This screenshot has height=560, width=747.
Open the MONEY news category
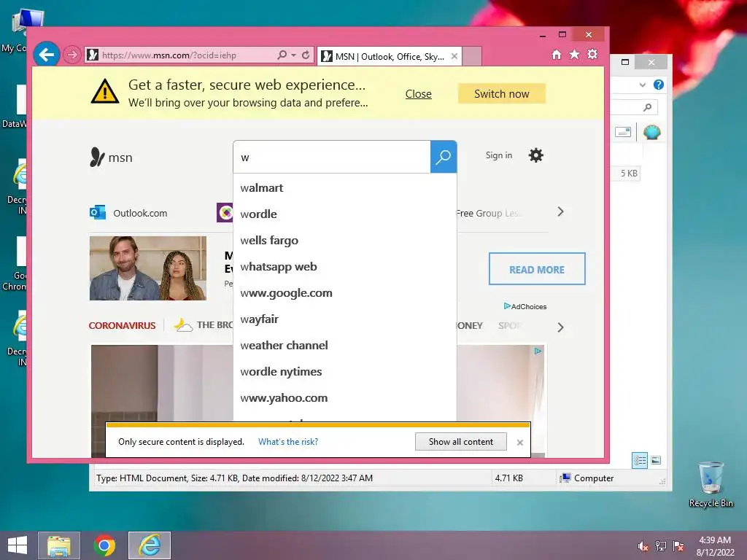470,325
